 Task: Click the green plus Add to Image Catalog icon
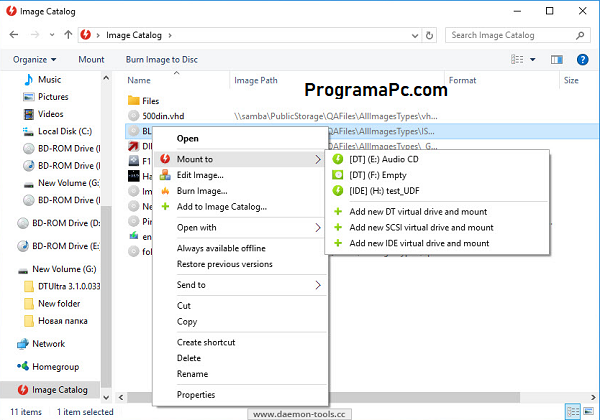pyautogui.click(x=164, y=207)
